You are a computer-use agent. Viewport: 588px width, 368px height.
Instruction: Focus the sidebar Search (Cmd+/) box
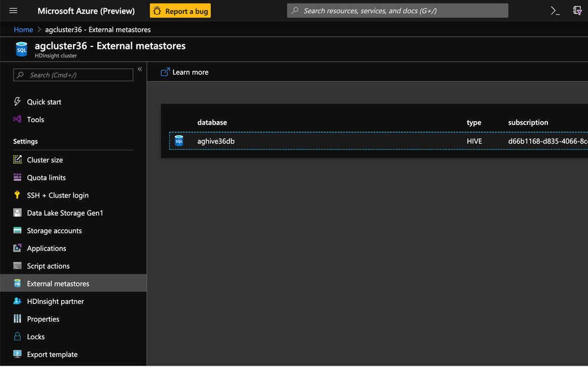[x=73, y=75]
